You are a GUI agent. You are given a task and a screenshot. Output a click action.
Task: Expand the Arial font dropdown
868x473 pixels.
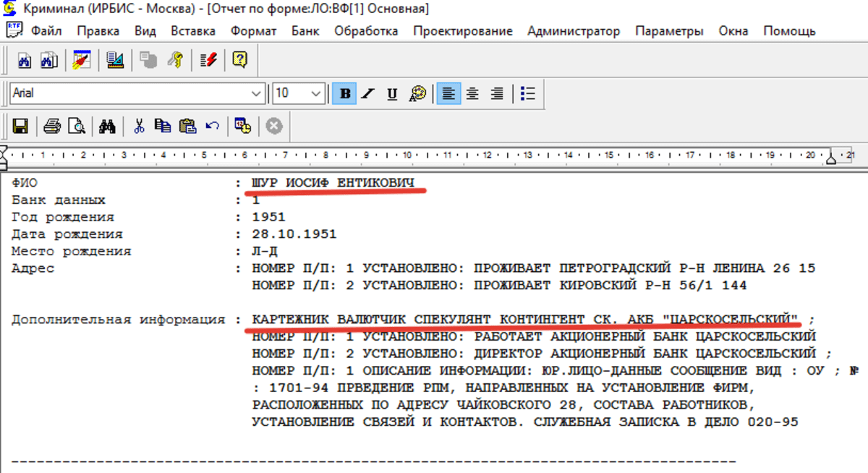(258, 93)
